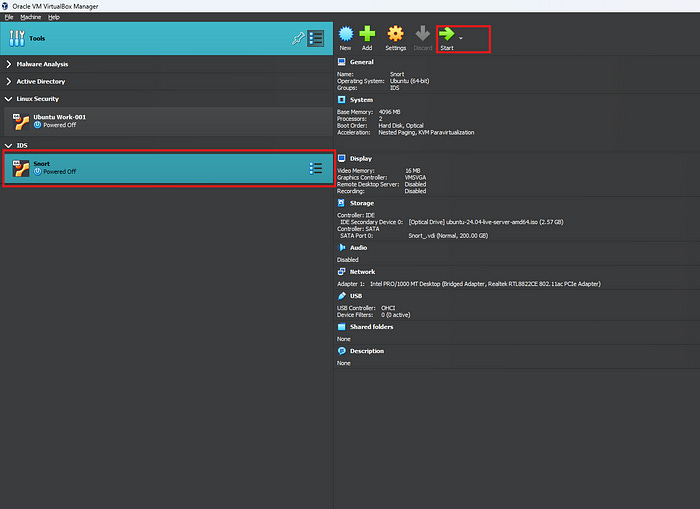Open the Help menu

coord(54,17)
